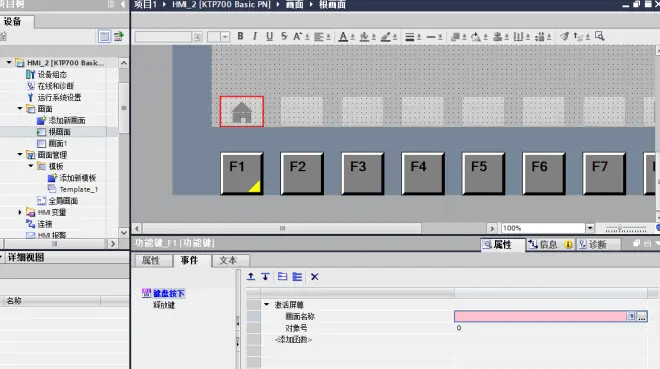This screenshot has width=660, height=369.
Task: Click the line style dash icon
Action: click(431, 37)
